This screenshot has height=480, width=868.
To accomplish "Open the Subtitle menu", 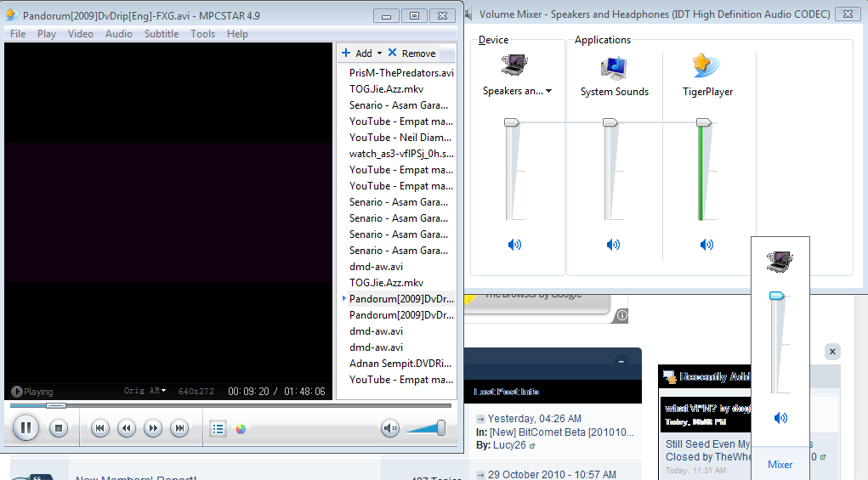I will [161, 34].
